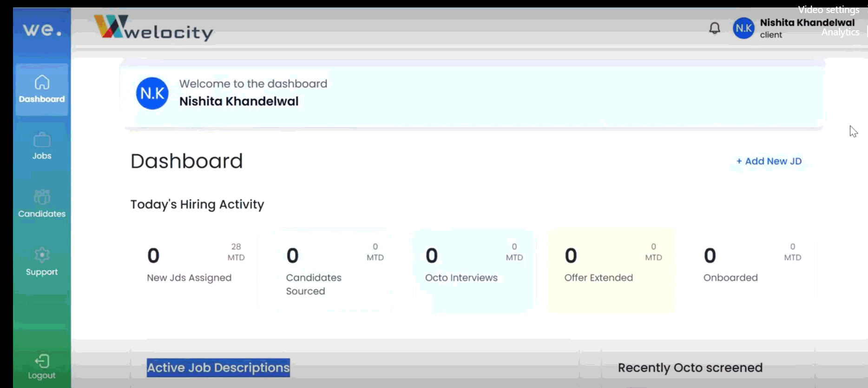The width and height of the screenshot is (868, 388).
Task: Click the Active Job Descriptions heading
Action: pyautogui.click(x=218, y=368)
